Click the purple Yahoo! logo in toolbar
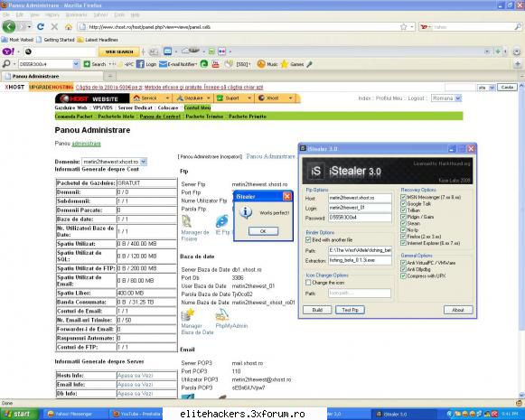525x420 pixels. point(8,51)
